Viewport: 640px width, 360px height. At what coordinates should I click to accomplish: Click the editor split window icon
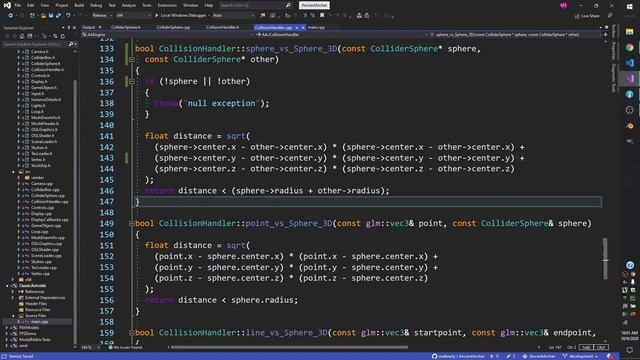tap(605, 35)
